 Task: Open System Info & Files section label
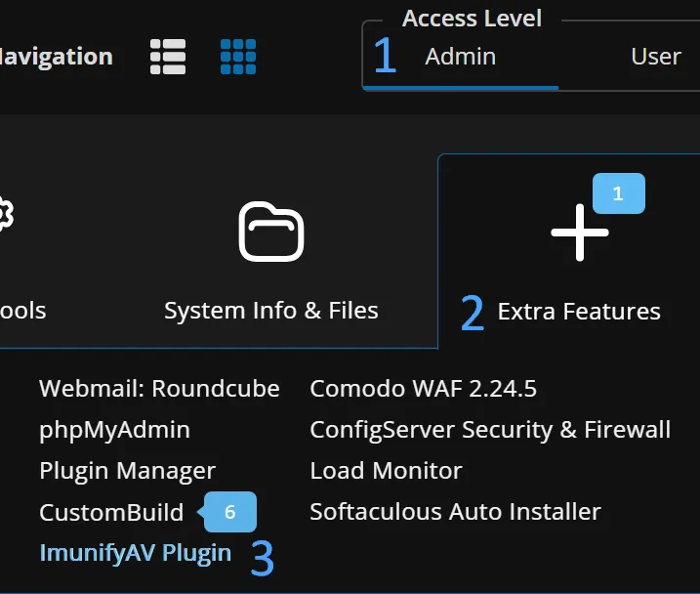point(271,311)
